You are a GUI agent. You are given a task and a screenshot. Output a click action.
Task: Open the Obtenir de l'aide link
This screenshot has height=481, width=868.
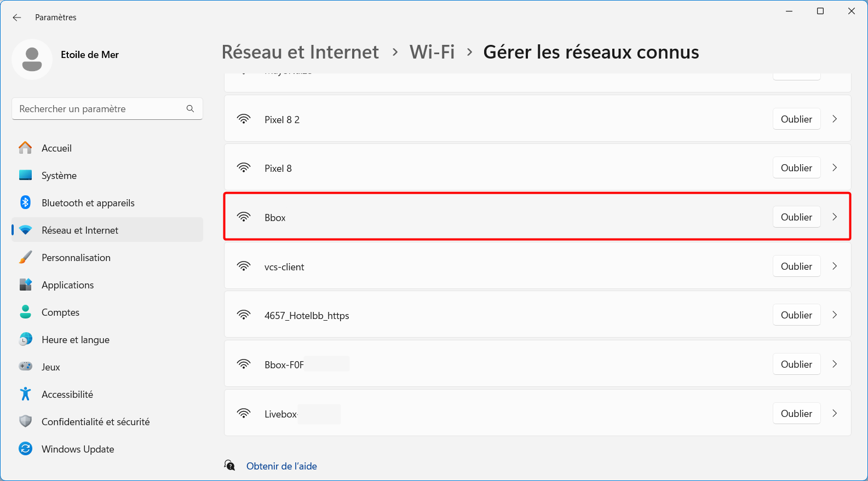(281, 466)
